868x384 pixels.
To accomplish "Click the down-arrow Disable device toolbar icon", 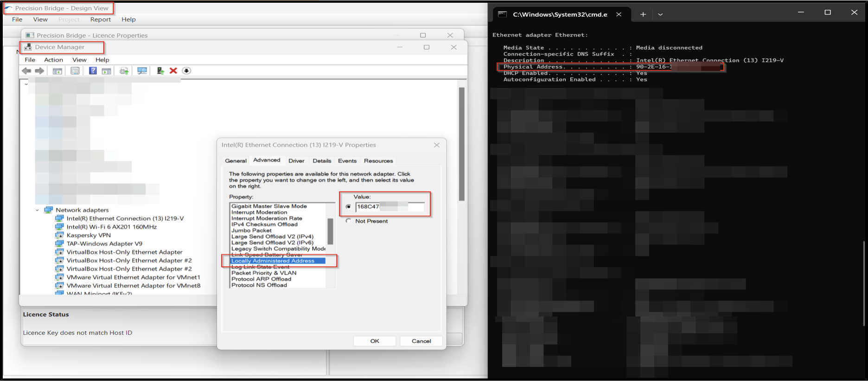I will click(x=186, y=70).
